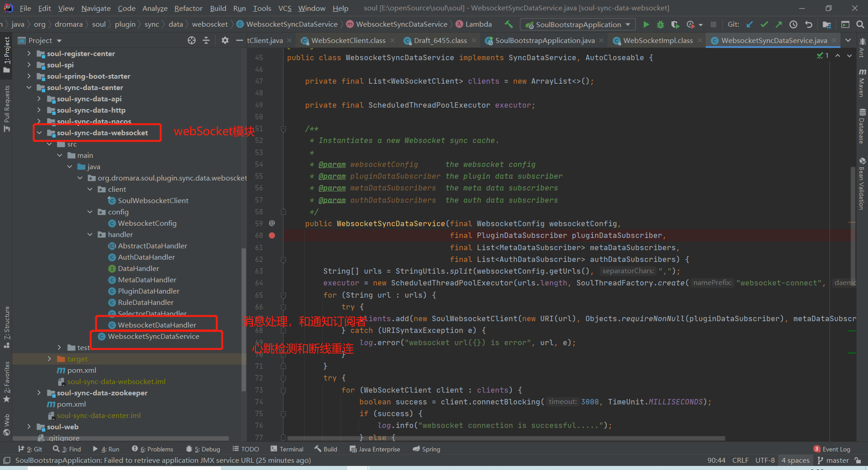
Task: Open the TODO tool window
Action: (x=246, y=449)
